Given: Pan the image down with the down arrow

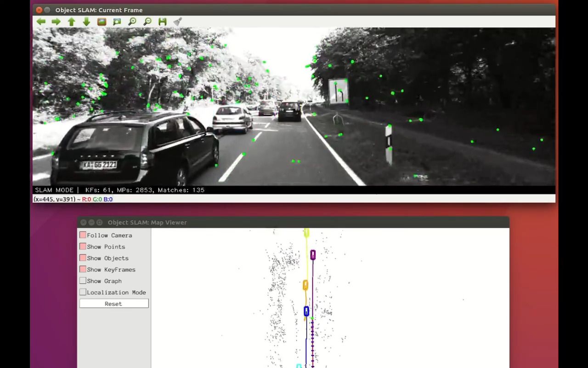Looking at the screenshot, I should 86,22.
